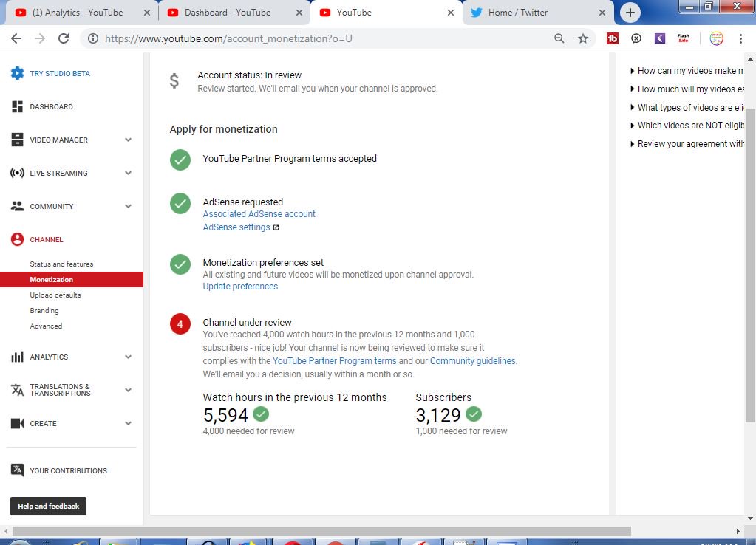Viewport: 756px width, 545px height.
Task: Click the Try Studio Beta gear icon
Action: tap(17, 73)
